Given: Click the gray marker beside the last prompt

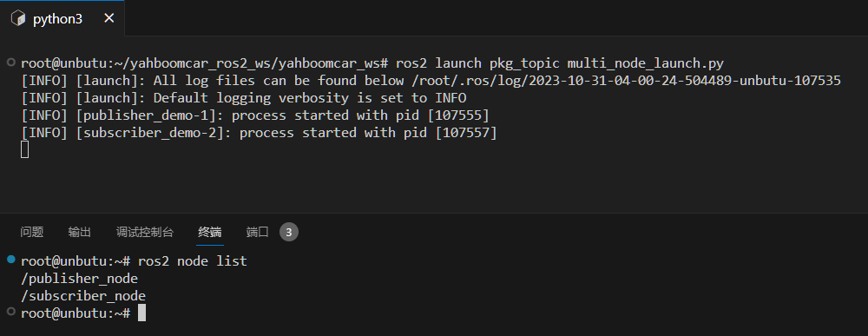Looking at the screenshot, I should coord(11,312).
